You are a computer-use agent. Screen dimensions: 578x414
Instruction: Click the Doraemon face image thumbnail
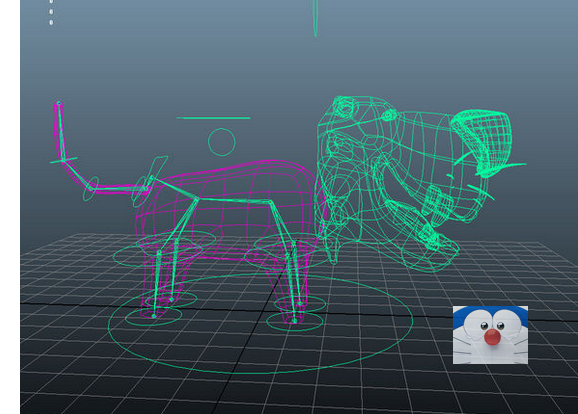point(490,335)
